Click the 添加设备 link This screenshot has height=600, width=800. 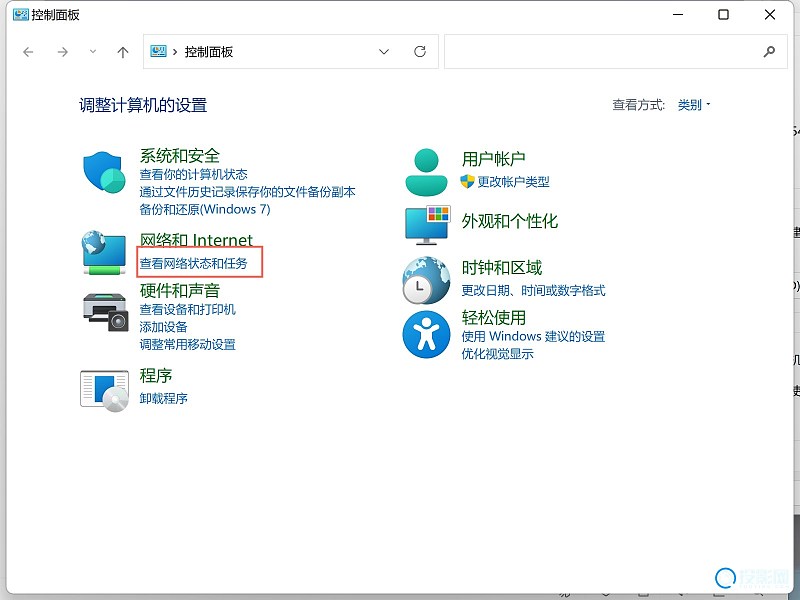[x=163, y=327]
